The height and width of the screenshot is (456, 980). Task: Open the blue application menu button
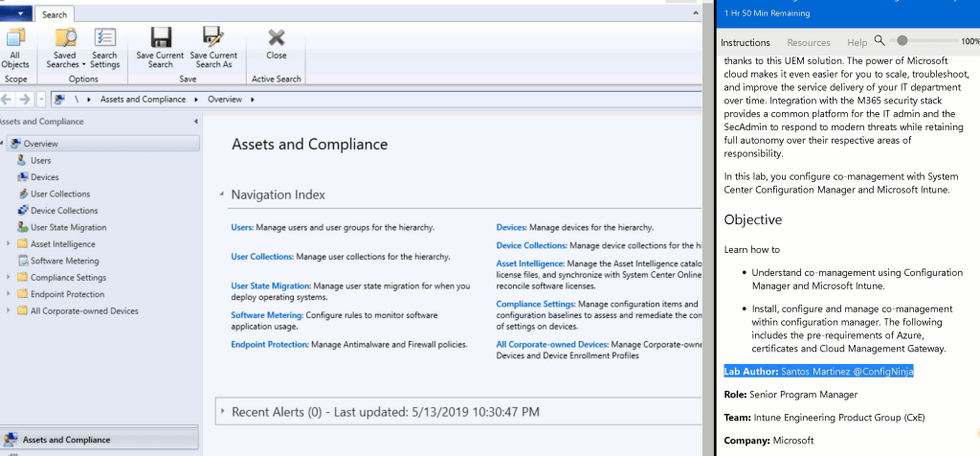coord(15,13)
